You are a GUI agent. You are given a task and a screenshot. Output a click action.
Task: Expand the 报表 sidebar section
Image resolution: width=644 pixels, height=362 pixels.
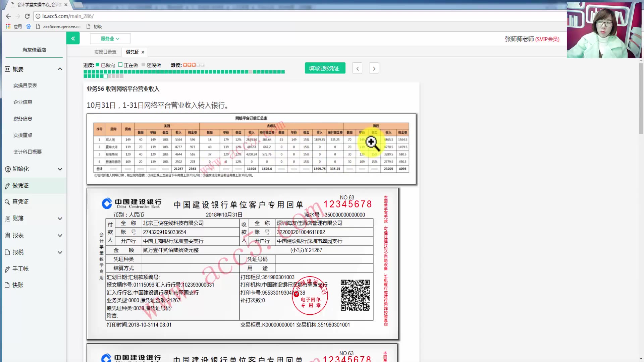(x=60, y=236)
